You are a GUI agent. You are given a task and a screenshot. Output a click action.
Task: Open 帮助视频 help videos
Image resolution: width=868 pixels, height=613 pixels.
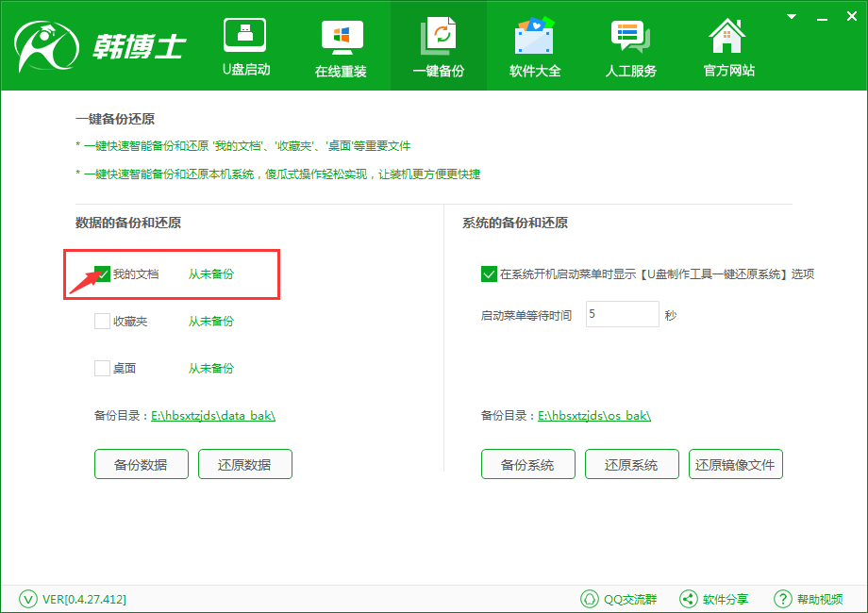783,598
